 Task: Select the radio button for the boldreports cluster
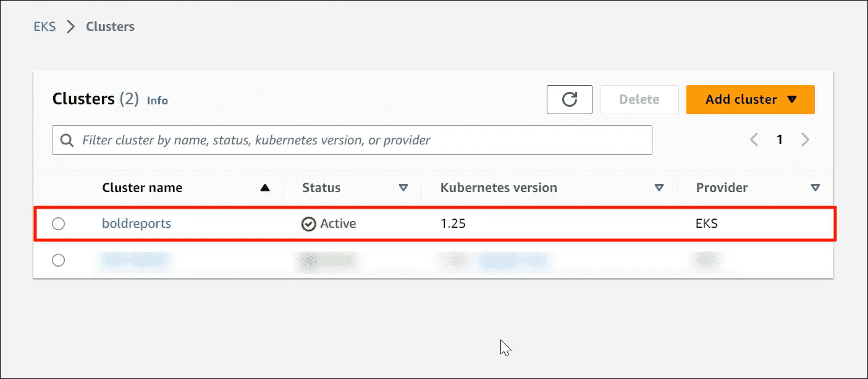pos(58,223)
